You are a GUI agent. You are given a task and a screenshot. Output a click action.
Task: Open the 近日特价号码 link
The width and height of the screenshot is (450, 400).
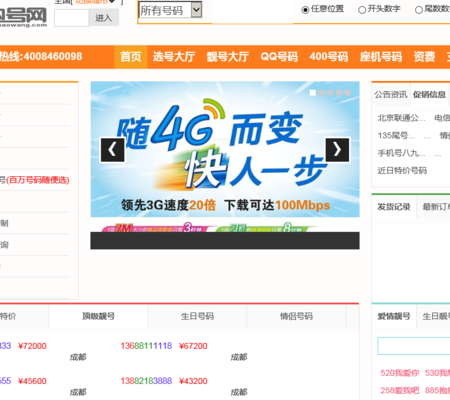click(402, 171)
